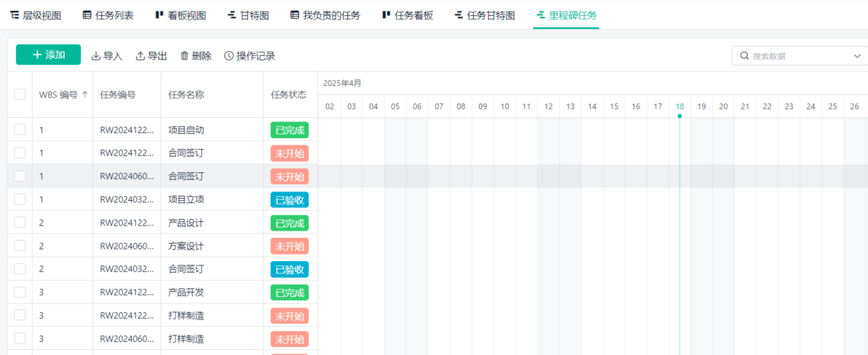Click the 产品设计 task name
Image resolution: width=868 pixels, height=355 pixels.
186,223
